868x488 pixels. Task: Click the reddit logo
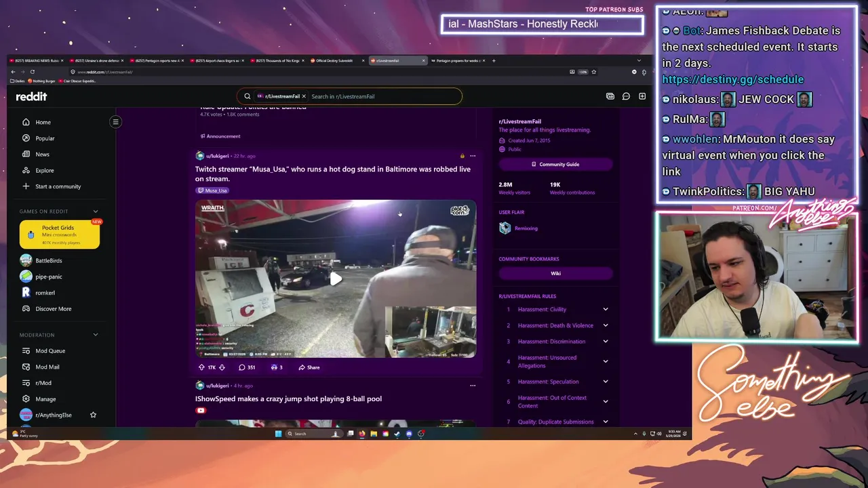click(x=31, y=96)
